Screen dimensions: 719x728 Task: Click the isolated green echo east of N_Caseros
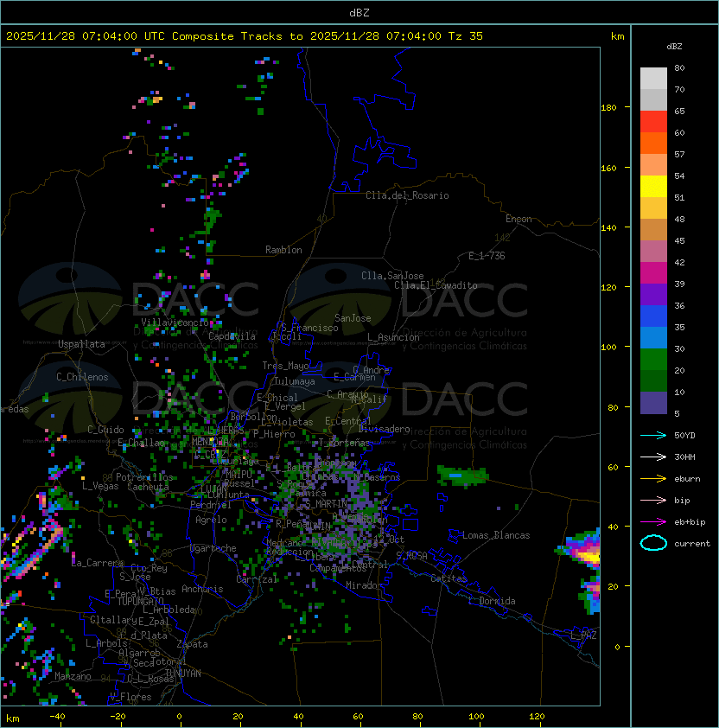(x=462, y=476)
